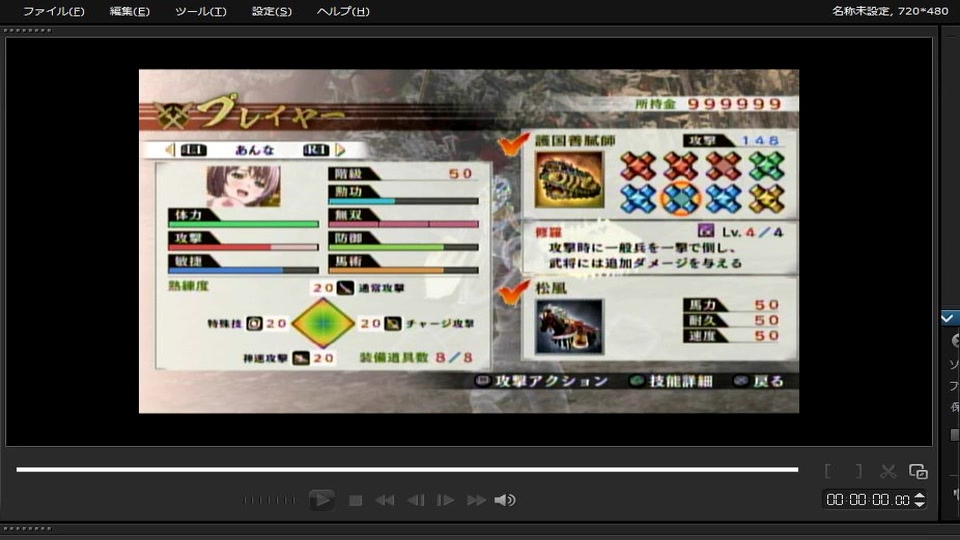Click the scissors cut icon

pos(888,471)
